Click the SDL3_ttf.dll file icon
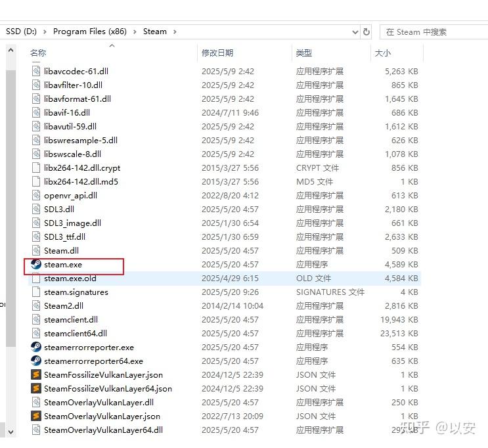488x448 pixels. pos(36,237)
